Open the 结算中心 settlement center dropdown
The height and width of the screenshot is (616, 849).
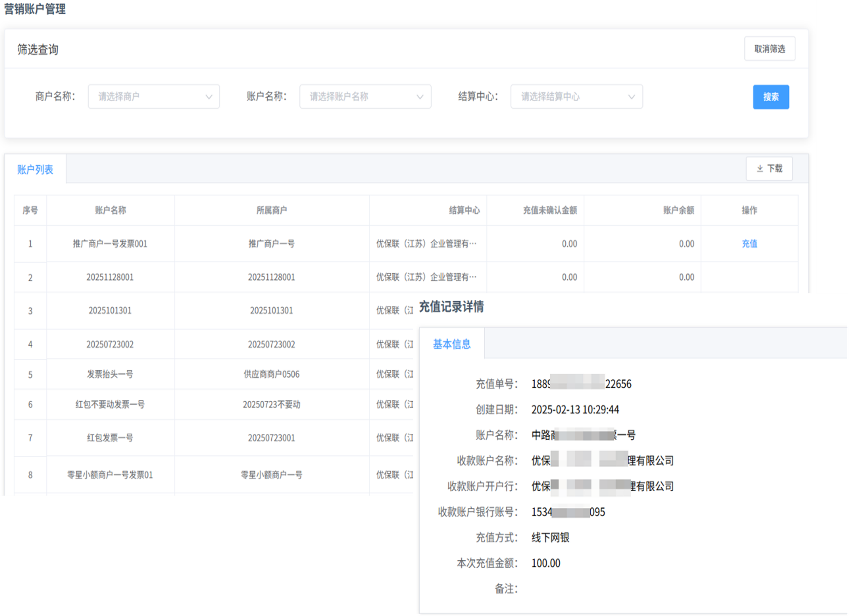pos(577,96)
